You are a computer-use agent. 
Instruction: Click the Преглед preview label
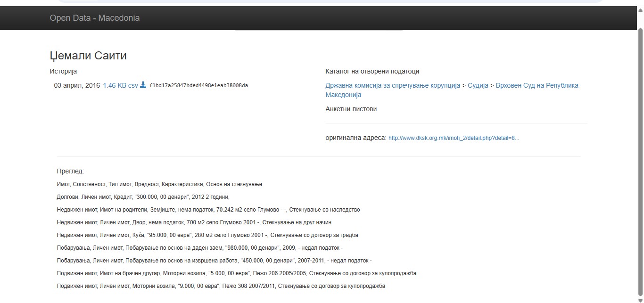(70, 171)
